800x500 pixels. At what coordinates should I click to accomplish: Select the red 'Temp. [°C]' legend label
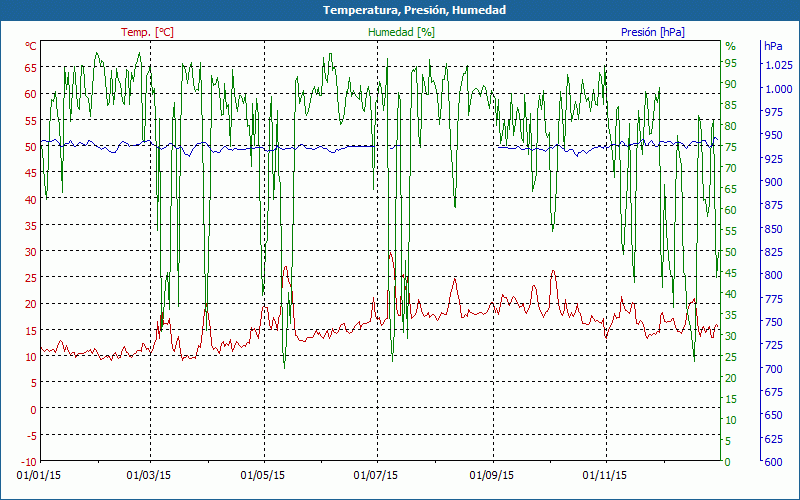pyautogui.click(x=147, y=32)
